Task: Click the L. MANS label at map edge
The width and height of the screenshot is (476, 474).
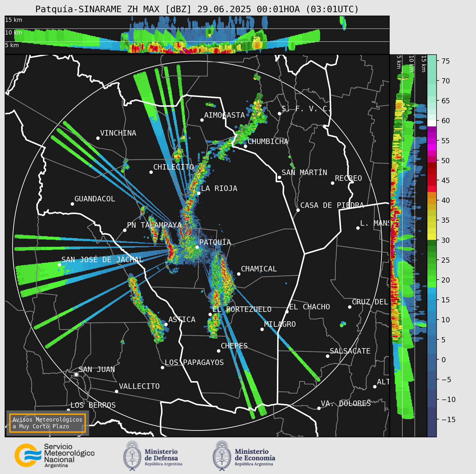Action: (374, 223)
